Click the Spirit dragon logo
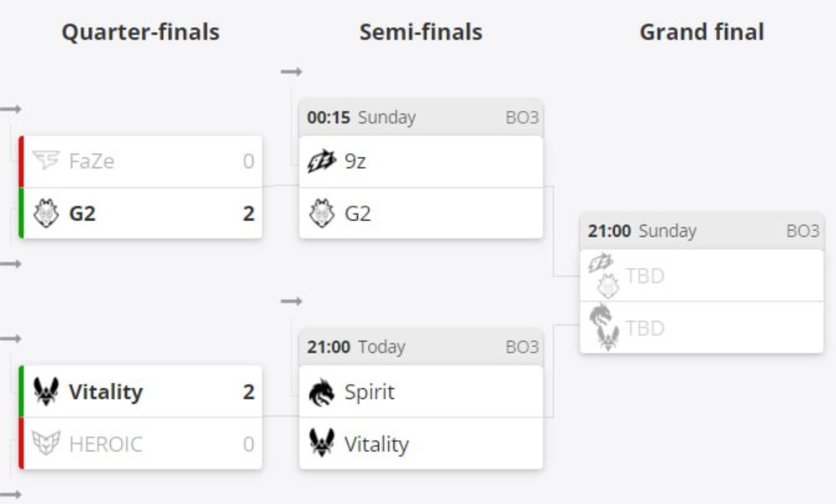 click(322, 391)
